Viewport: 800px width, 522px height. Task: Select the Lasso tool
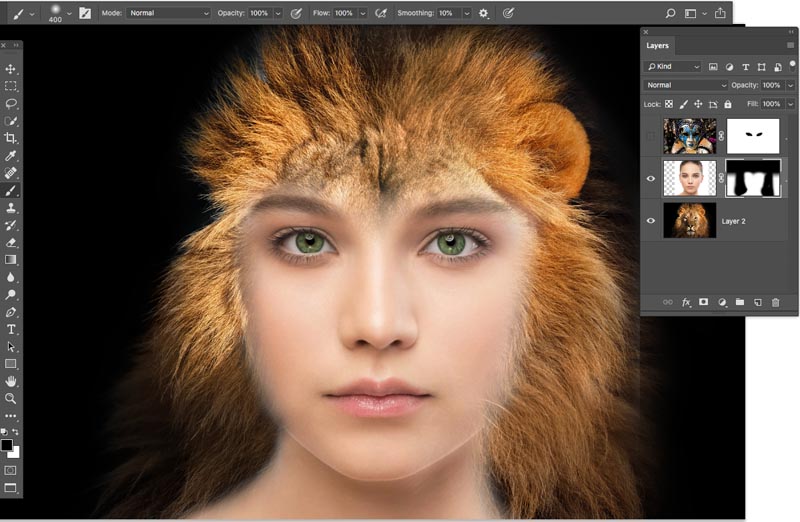(x=11, y=103)
